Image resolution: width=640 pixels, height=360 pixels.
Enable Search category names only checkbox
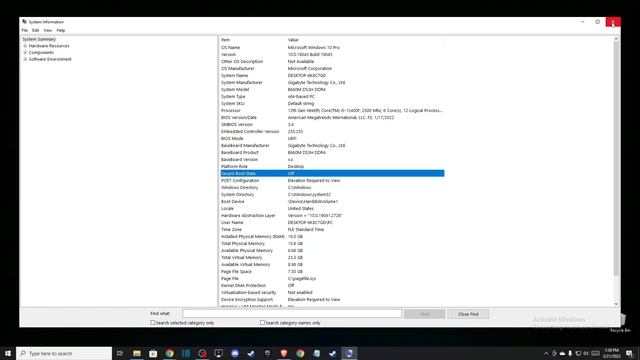click(x=262, y=322)
